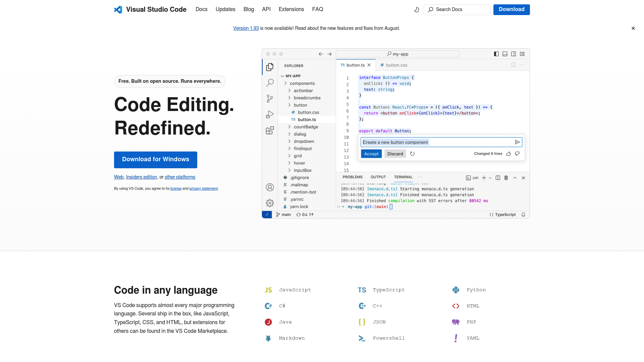Click the kill terminal trash icon
644x362 pixels.
(506, 178)
